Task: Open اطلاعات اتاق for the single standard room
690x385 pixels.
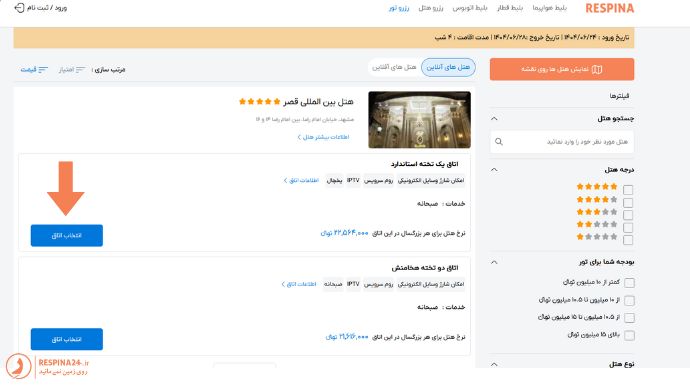Action: (301, 180)
